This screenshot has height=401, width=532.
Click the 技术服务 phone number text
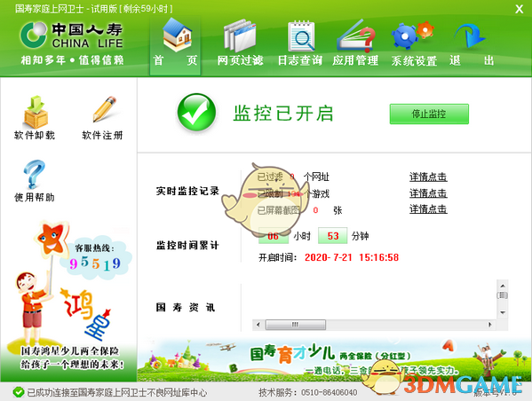[307, 392]
